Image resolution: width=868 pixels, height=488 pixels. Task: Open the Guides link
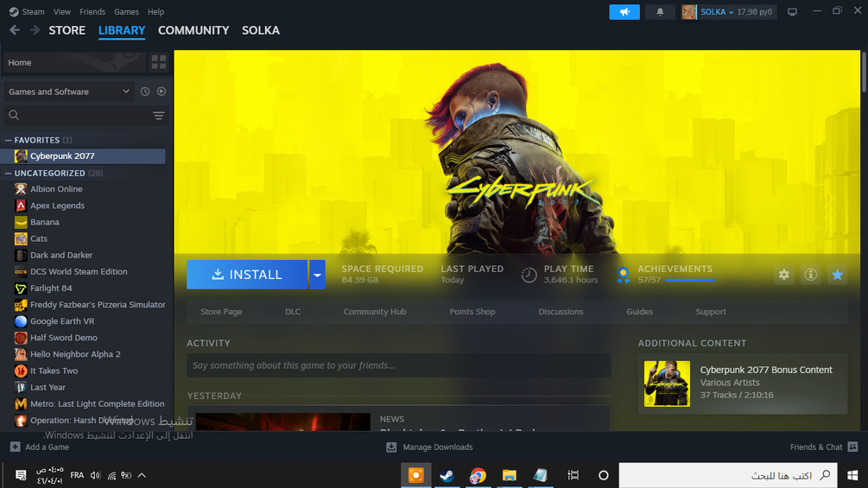coord(639,312)
